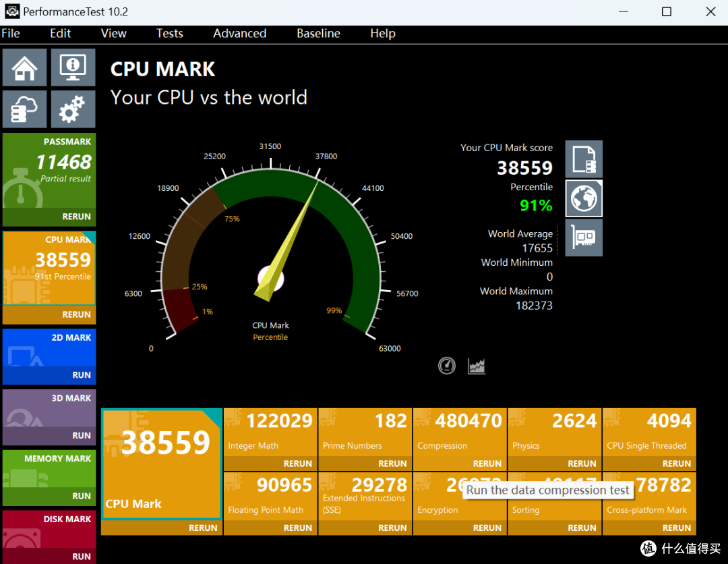
Task: Open the Home dashboard icon
Action: pos(25,67)
